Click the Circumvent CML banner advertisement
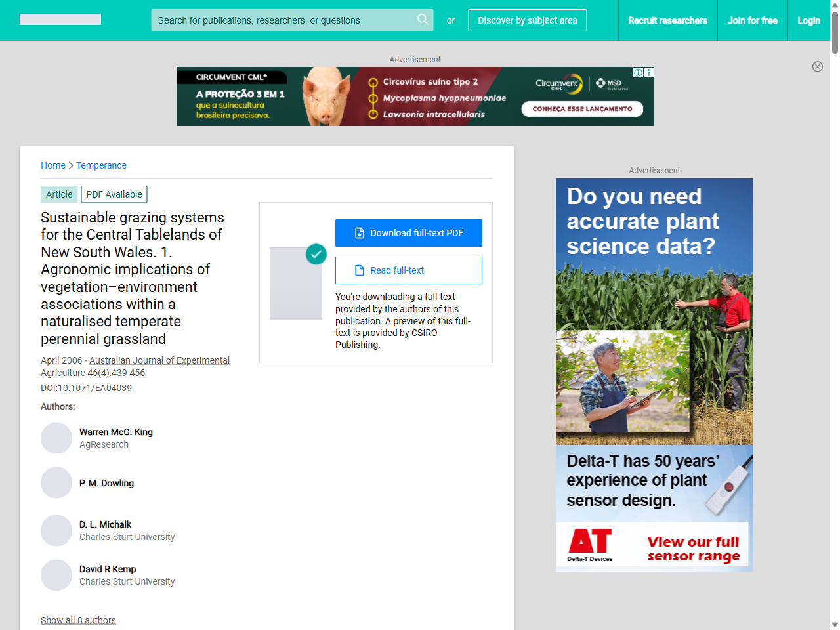The image size is (840, 630). click(415, 96)
